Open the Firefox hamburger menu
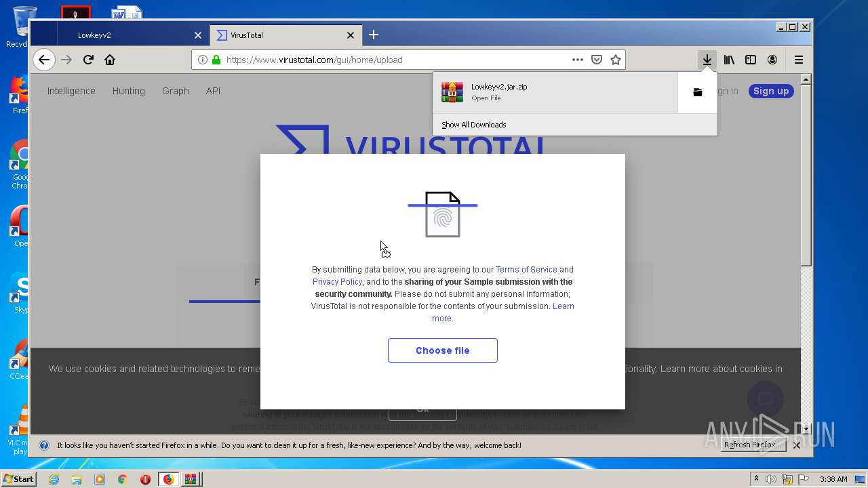 coord(799,60)
